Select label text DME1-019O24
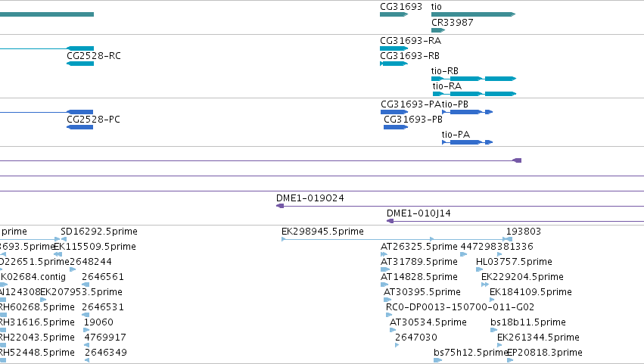644x364 pixels. coord(310,198)
